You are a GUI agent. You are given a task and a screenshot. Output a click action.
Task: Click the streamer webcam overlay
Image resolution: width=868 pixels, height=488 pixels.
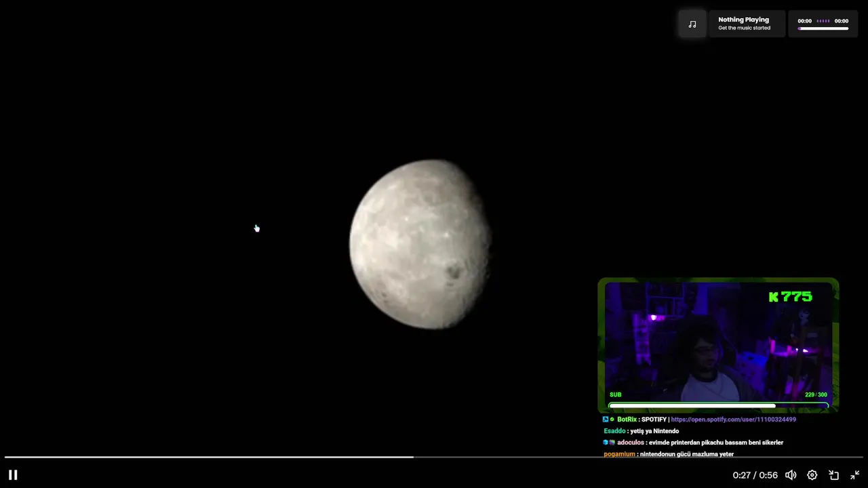pos(718,345)
